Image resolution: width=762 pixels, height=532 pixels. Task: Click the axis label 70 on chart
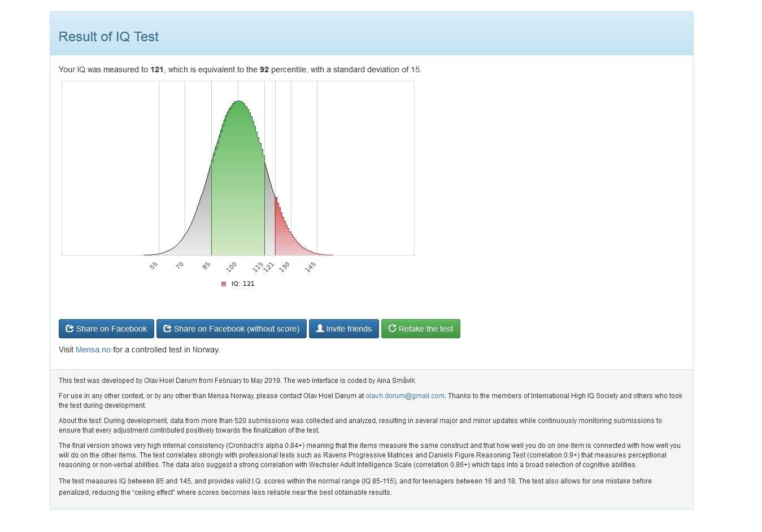(180, 265)
